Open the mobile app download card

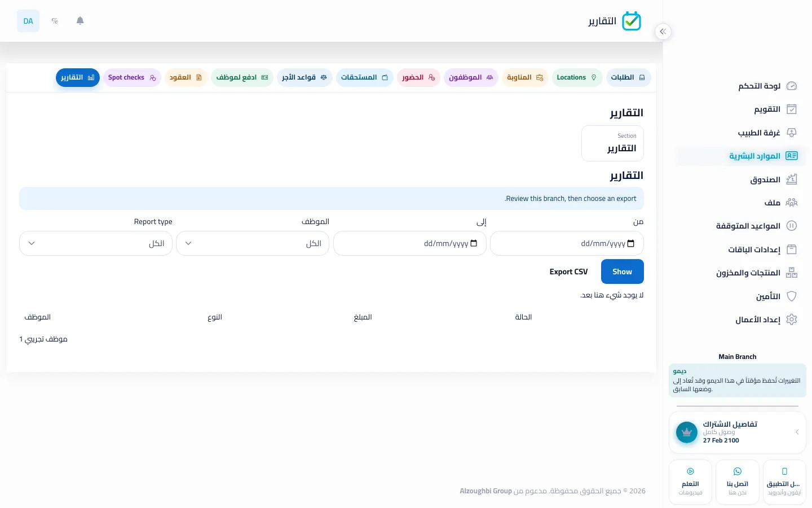pyautogui.click(x=784, y=482)
